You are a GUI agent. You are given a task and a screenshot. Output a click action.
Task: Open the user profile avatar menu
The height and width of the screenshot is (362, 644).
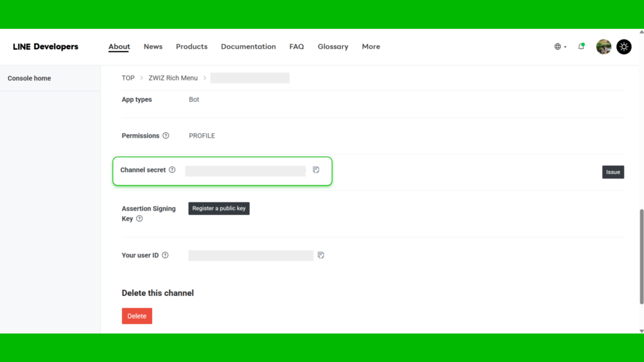pos(604,47)
